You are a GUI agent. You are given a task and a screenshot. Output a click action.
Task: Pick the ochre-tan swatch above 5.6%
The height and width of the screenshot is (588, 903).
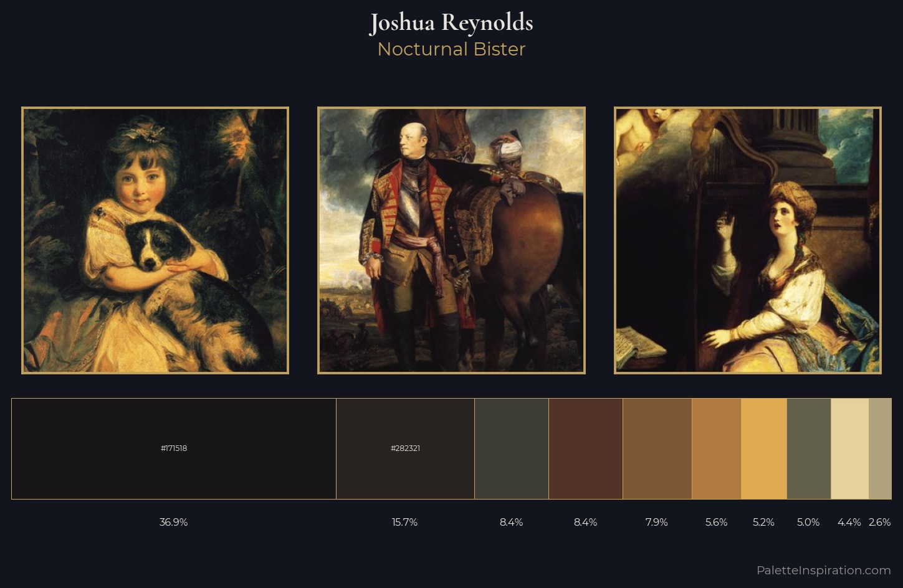(x=717, y=448)
